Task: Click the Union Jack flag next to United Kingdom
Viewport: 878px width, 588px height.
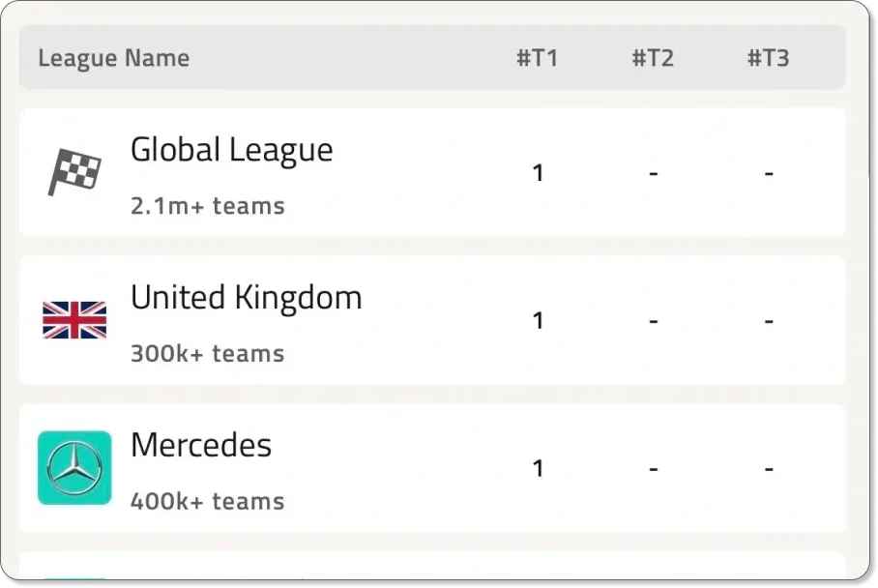Action: coord(74,319)
